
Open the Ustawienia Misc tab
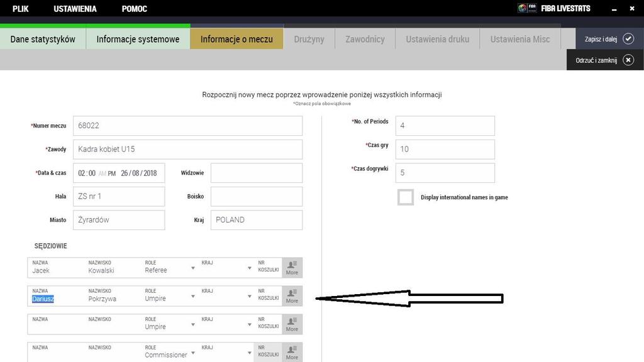tap(520, 39)
